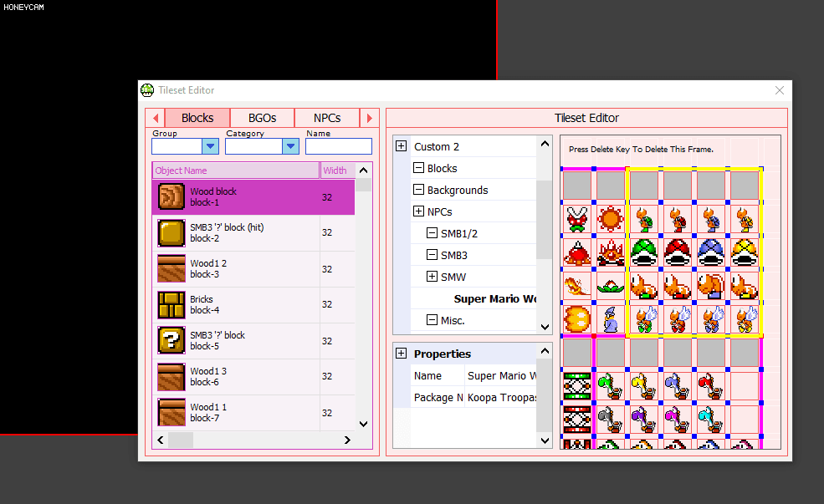Expand the Custom 2 tree node

pyautogui.click(x=401, y=146)
